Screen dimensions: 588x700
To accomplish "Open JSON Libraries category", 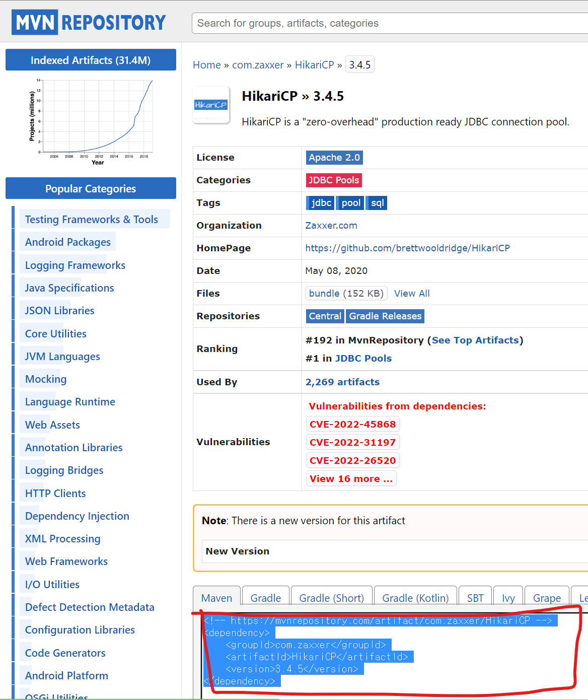I will coord(60,311).
